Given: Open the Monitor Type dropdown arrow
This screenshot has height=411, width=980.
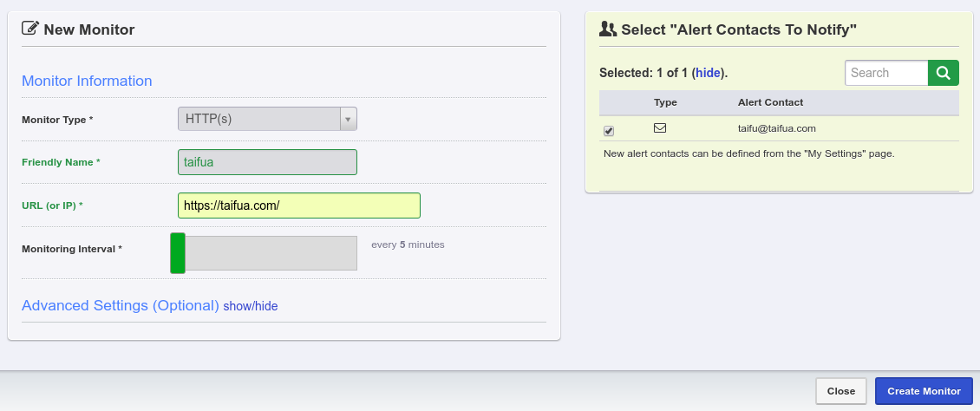Looking at the screenshot, I should pyautogui.click(x=348, y=119).
